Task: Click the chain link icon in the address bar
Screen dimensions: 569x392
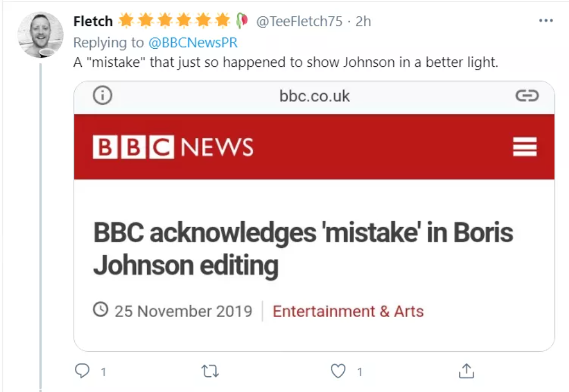Action: [x=526, y=96]
